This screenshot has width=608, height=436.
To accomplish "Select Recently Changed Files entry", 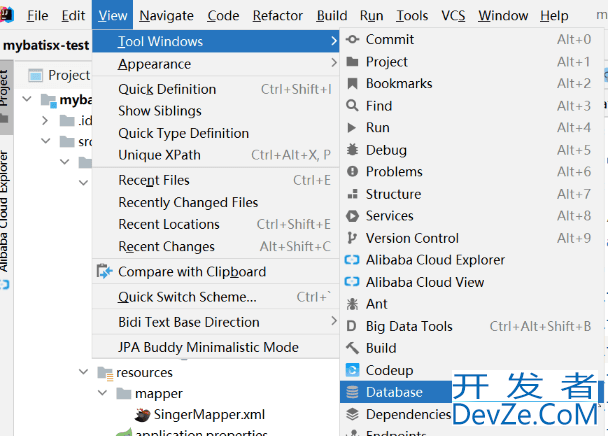I will pos(216,202).
